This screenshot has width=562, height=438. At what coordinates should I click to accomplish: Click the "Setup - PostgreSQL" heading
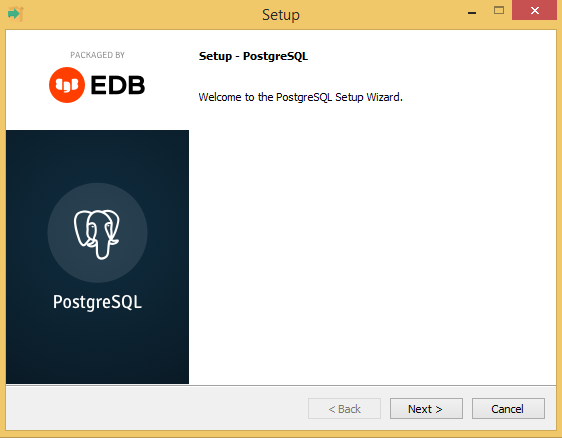[253, 56]
